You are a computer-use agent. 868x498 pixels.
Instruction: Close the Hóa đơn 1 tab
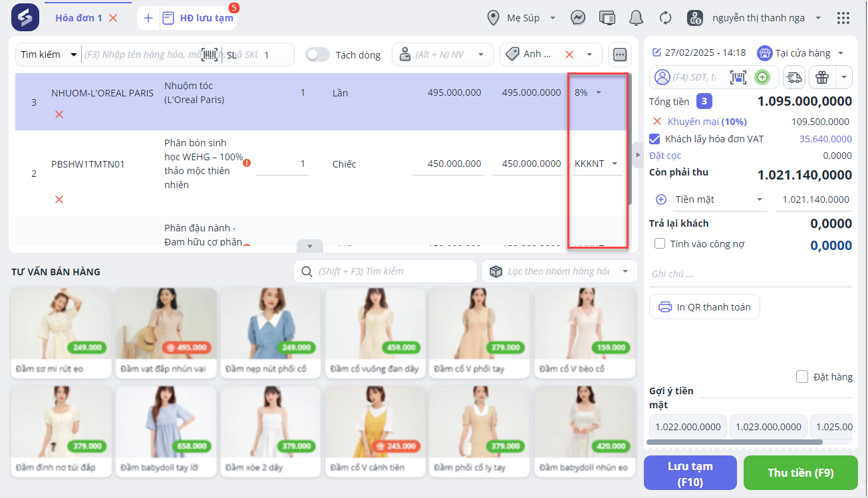113,18
